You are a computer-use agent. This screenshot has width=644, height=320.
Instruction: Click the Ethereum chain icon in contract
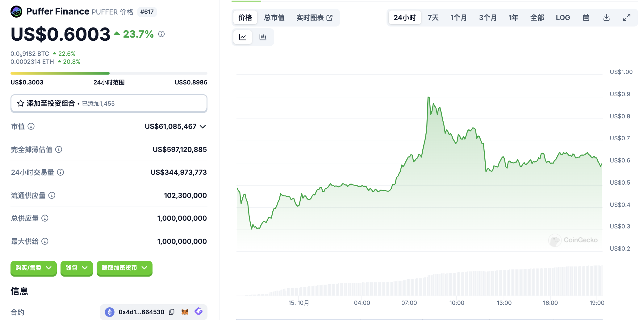tap(110, 312)
